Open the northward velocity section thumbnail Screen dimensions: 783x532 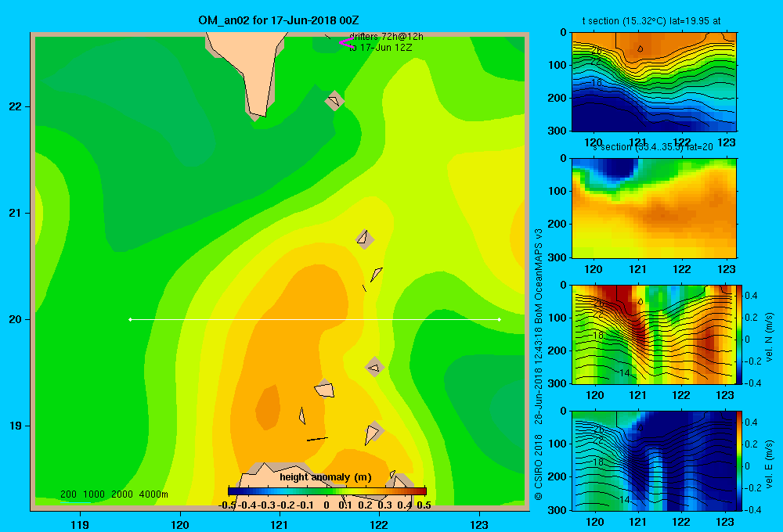pyautogui.click(x=654, y=334)
